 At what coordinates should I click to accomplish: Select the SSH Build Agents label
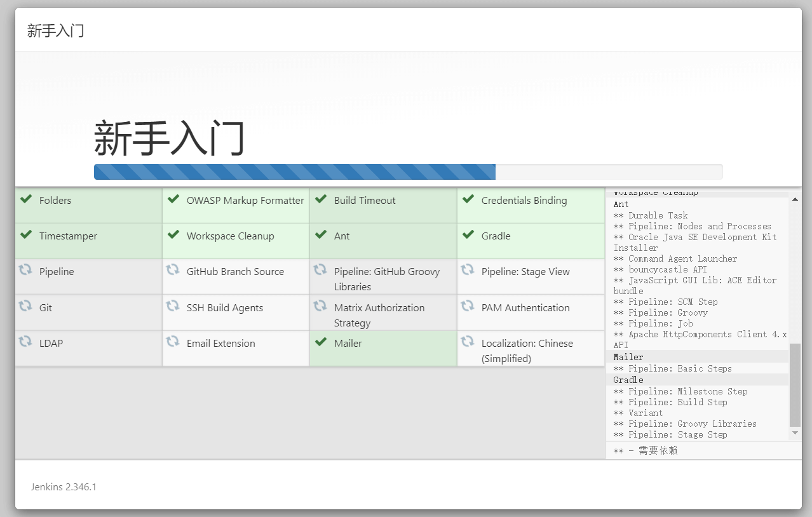pos(225,308)
